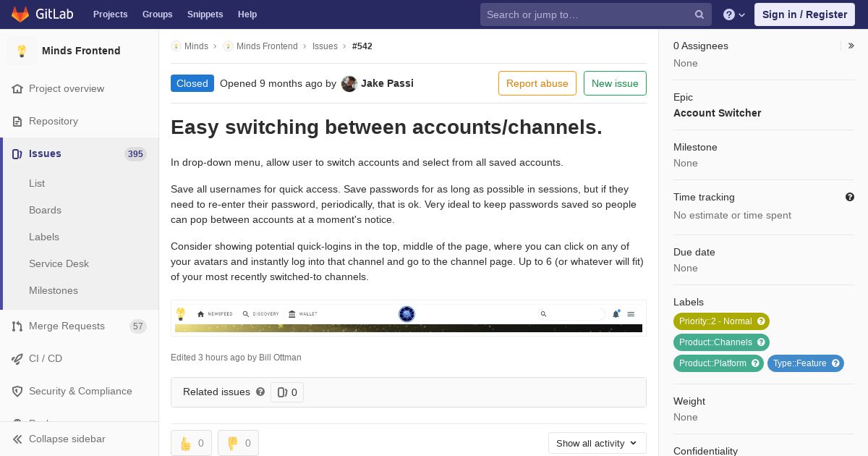Click the Security & Compliance sidebar item

(x=80, y=391)
